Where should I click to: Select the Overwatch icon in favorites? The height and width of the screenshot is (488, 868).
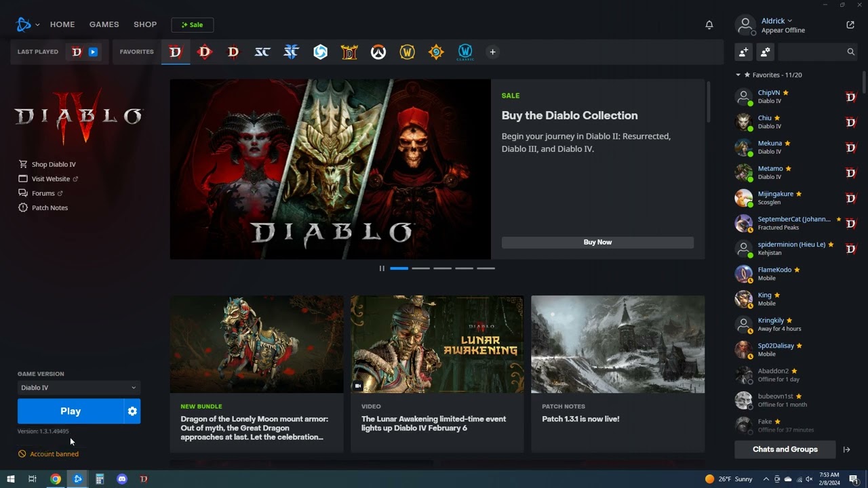click(378, 52)
